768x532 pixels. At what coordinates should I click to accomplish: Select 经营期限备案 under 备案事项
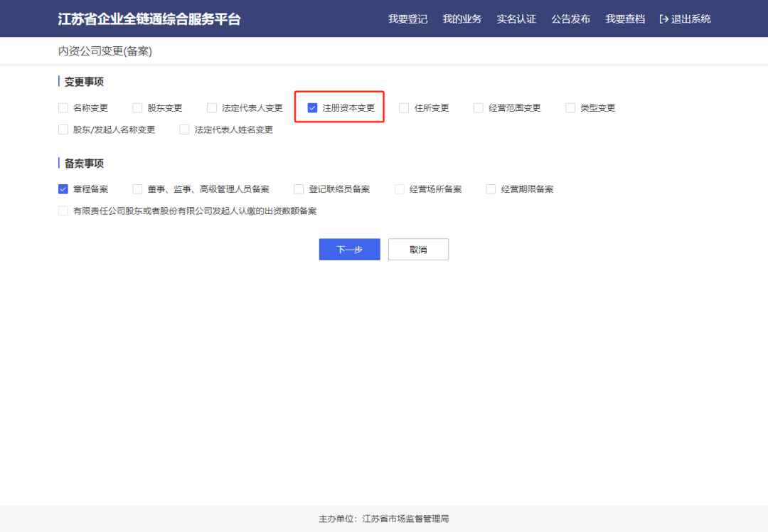(x=491, y=188)
